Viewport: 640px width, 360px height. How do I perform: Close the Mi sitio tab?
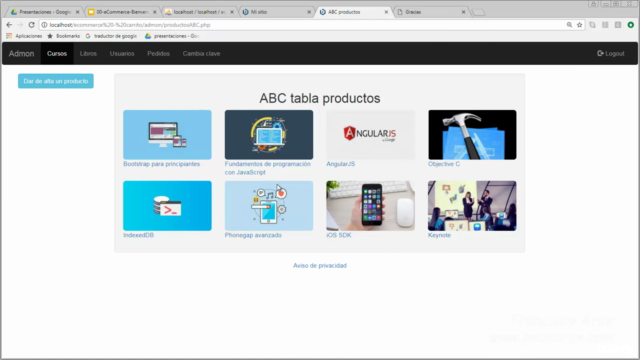[309, 12]
